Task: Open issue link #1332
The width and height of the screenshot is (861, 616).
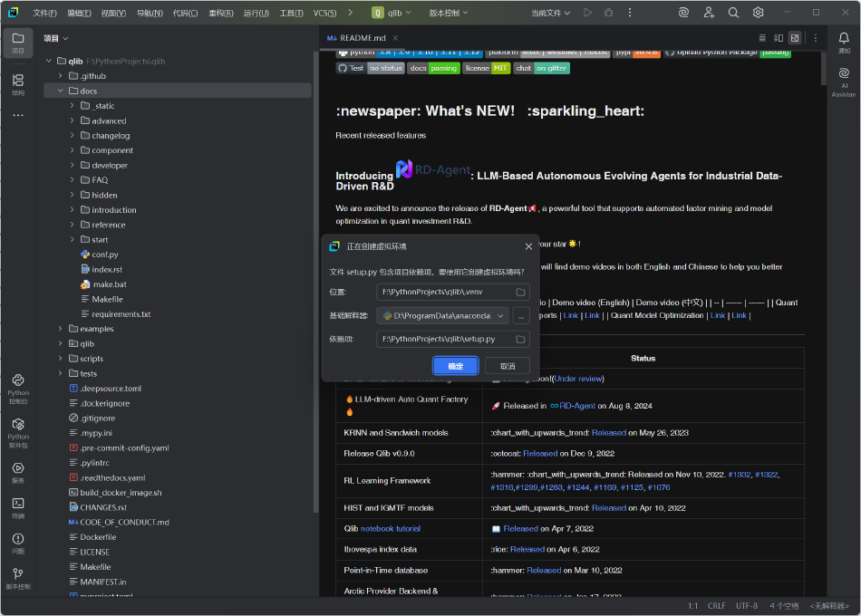Action: [739, 475]
